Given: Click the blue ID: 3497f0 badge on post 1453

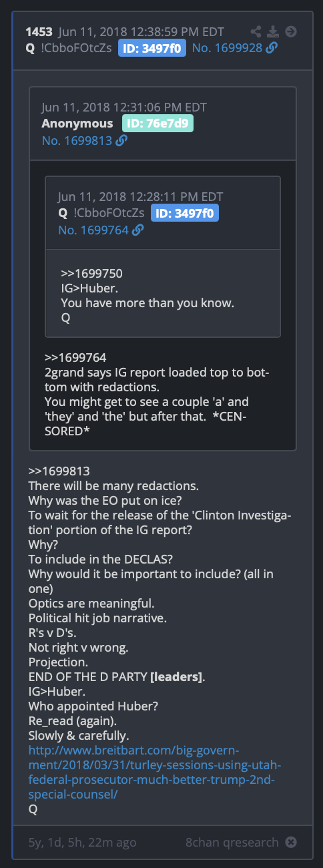Looking at the screenshot, I should point(152,47).
